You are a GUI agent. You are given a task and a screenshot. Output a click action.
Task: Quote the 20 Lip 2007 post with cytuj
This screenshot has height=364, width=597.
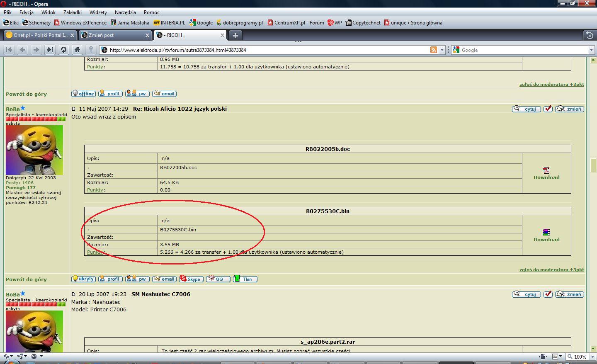[x=527, y=294]
